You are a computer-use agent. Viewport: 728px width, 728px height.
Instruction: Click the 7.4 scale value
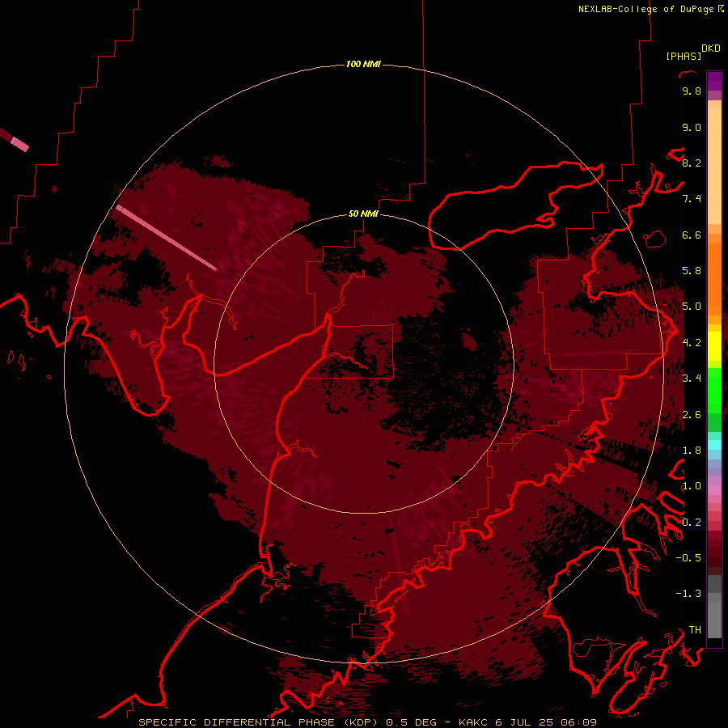pos(692,199)
